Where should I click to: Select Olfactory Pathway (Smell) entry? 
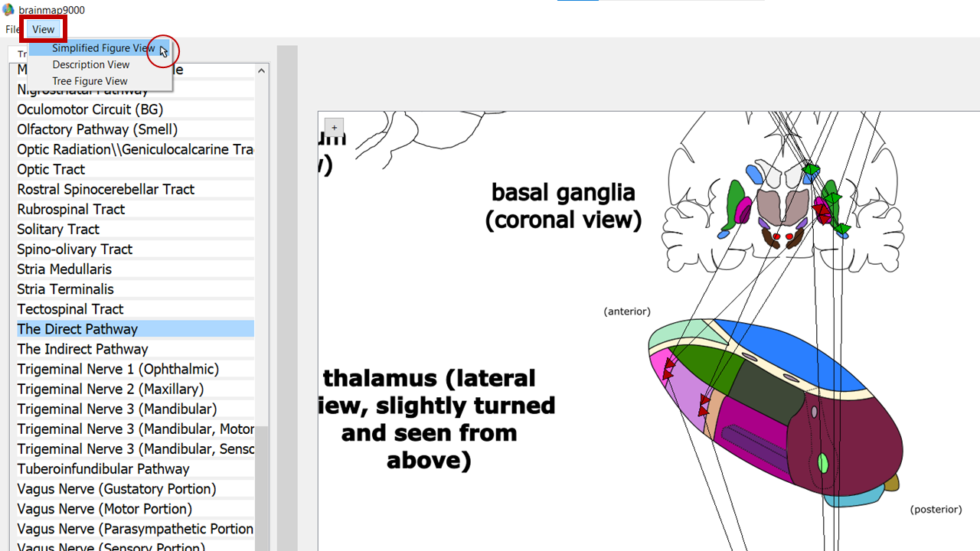tap(97, 129)
